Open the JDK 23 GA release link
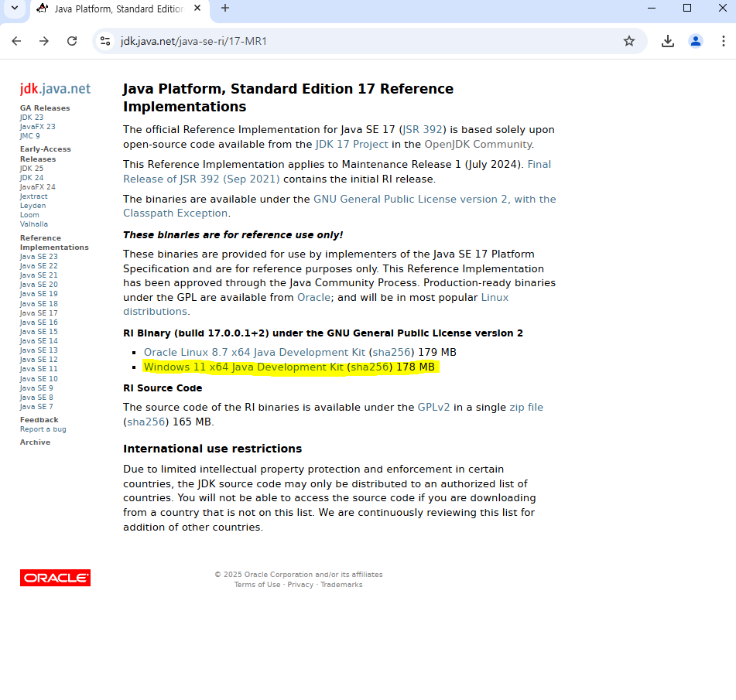The image size is (736, 700). tap(32, 118)
